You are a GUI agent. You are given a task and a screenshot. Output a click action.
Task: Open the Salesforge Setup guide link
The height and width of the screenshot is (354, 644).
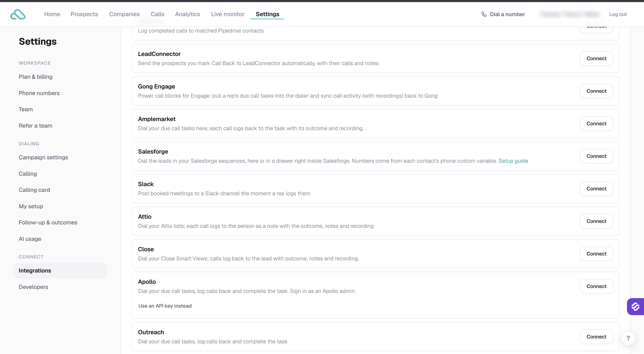pos(513,161)
